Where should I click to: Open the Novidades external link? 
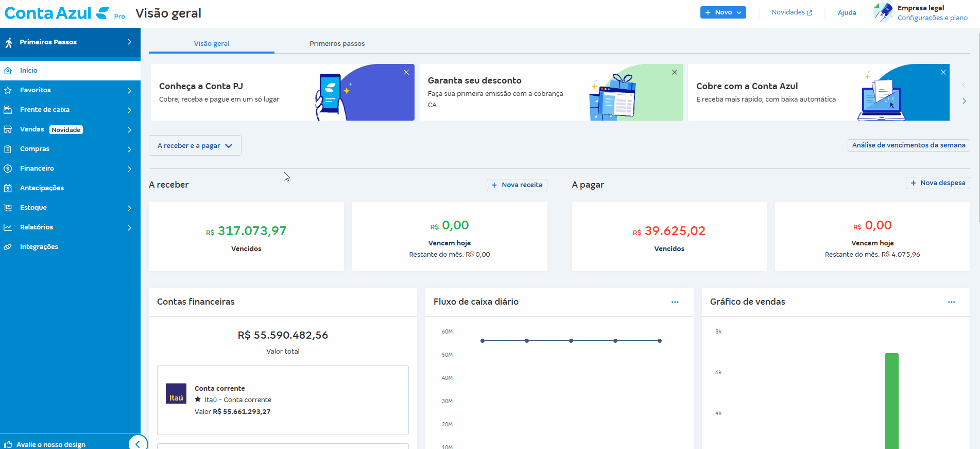(x=792, y=12)
